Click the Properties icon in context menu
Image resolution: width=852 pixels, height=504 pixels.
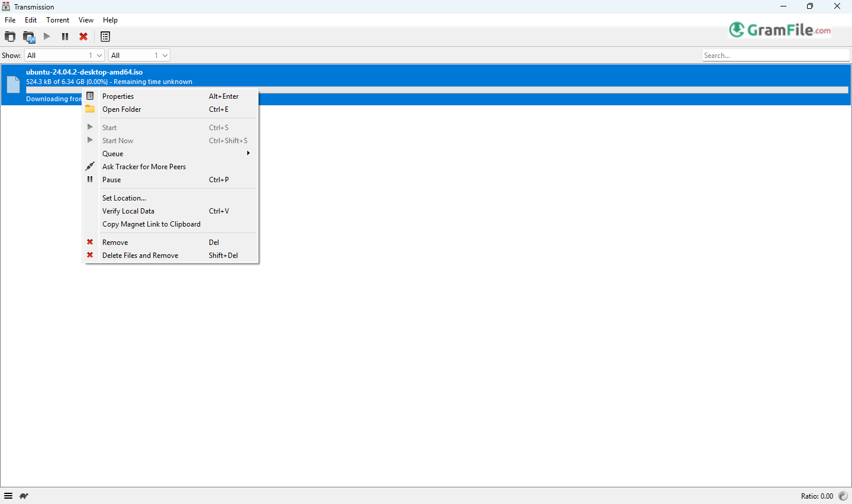point(90,96)
